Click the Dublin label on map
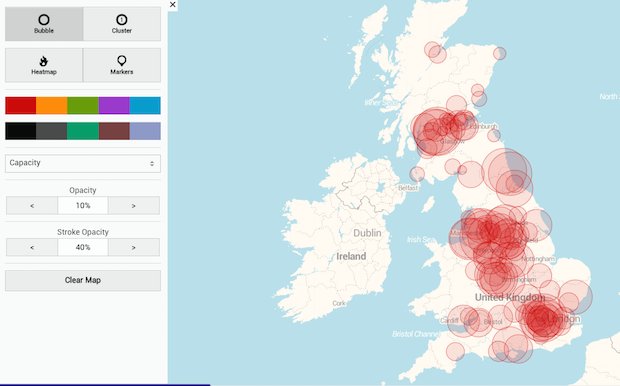This screenshot has height=386, width=620. click(367, 233)
